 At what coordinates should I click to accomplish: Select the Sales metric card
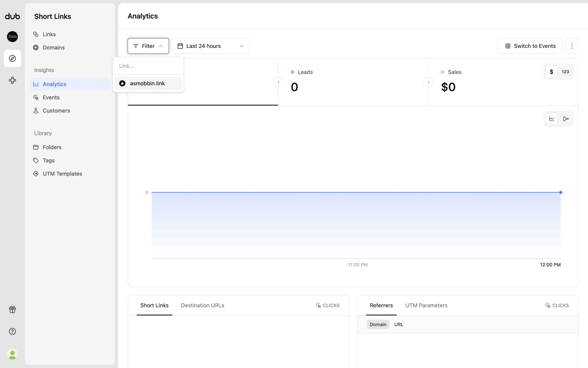[503, 82]
